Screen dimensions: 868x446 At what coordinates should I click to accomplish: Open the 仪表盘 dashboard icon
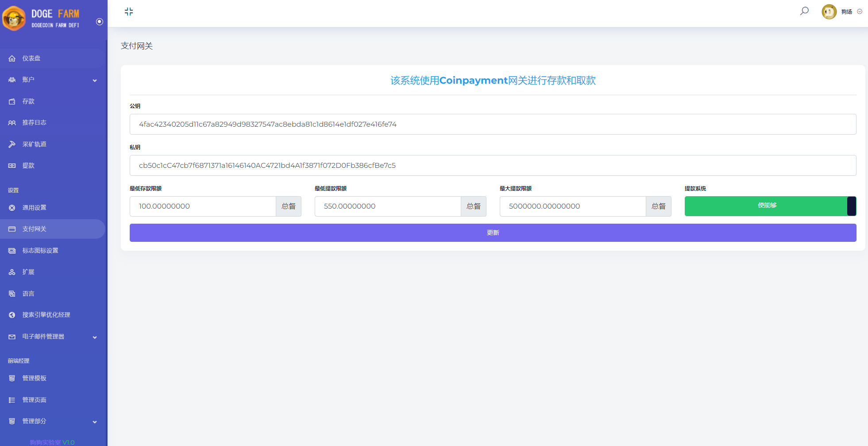coord(12,58)
